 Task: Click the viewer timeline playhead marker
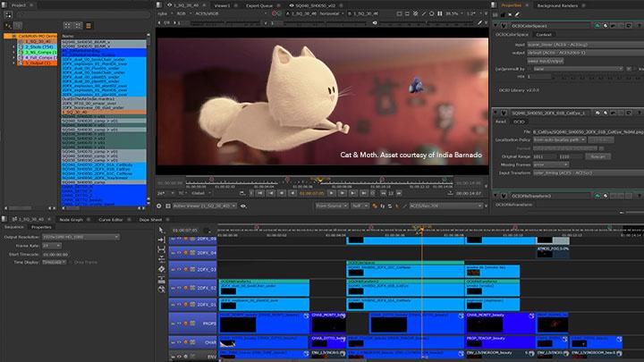(319, 180)
